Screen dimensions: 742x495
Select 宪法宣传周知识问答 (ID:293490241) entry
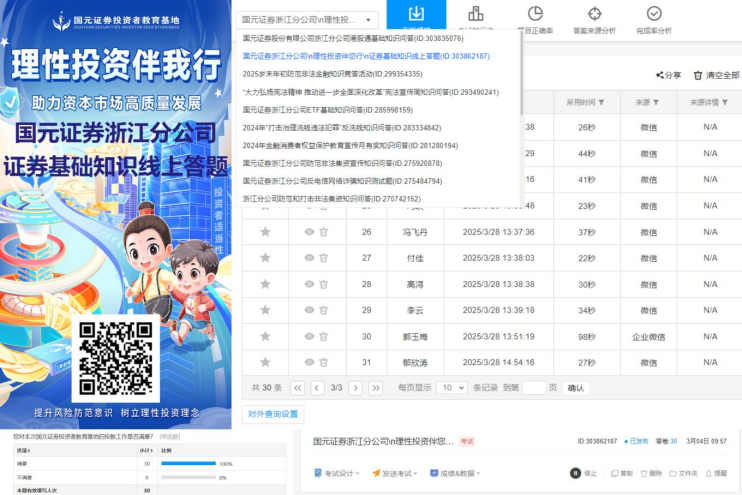click(x=371, y=92)
